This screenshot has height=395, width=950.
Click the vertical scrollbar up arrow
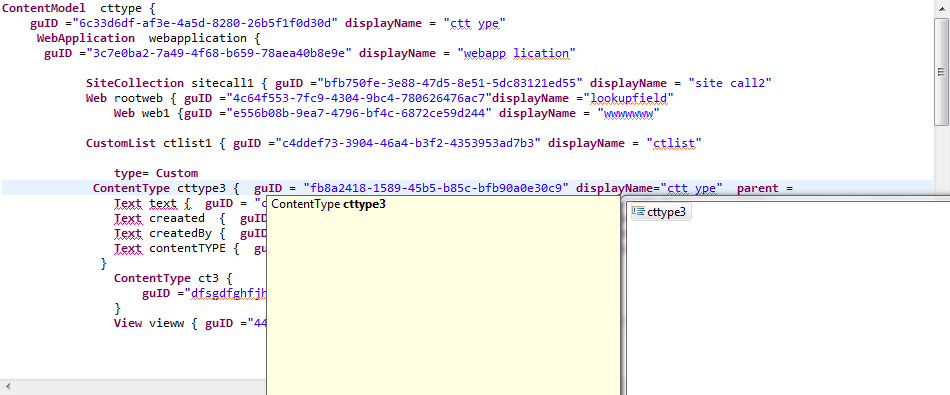click(942, 9)
